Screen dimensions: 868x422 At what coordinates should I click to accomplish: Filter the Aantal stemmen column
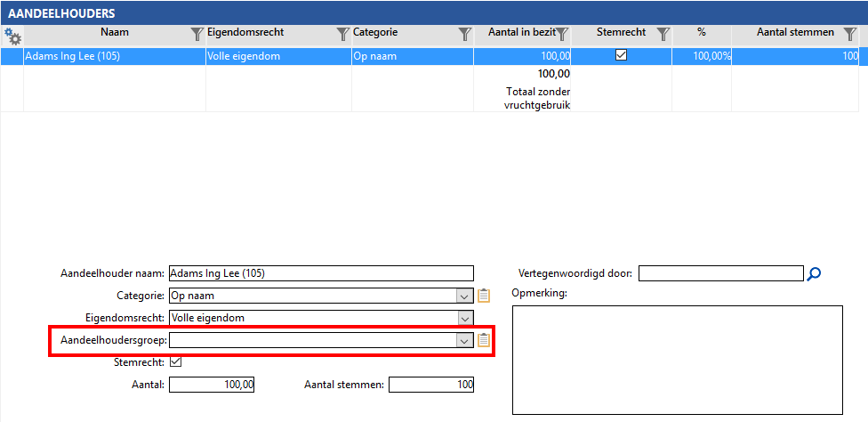[850, 35]
